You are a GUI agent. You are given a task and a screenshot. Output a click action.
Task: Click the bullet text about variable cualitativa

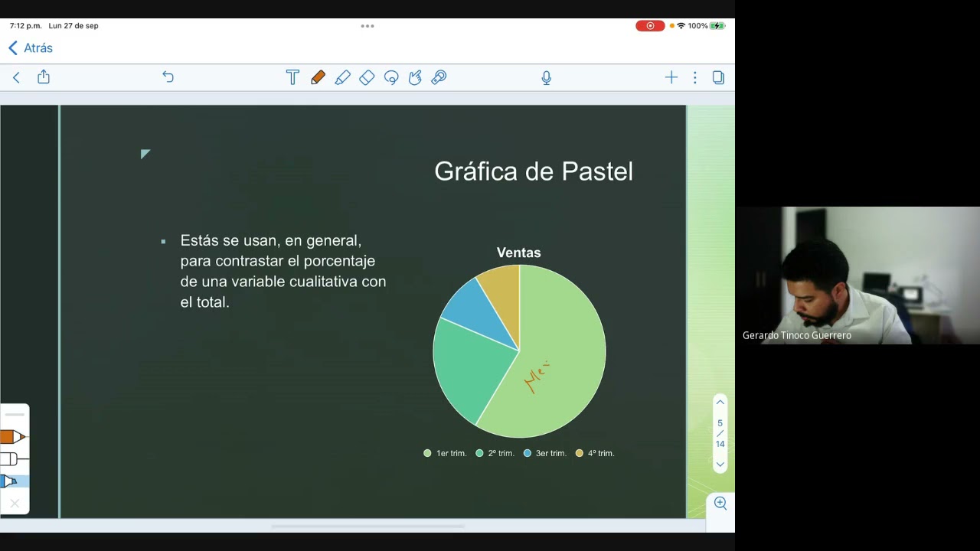pyautogui.click(x=283, y=271)
